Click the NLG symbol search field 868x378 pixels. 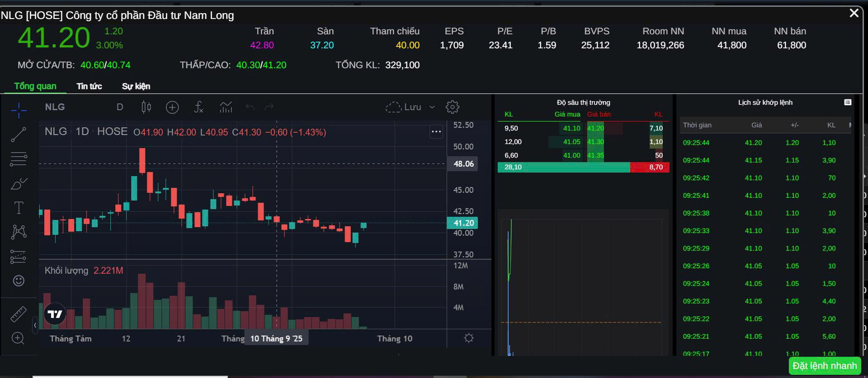coord(55,107)
